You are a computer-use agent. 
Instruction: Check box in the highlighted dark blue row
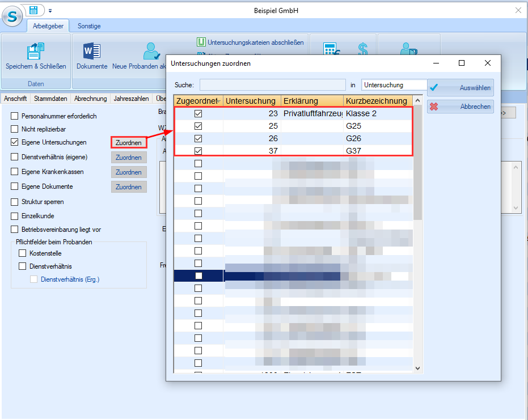coord(198,276)
